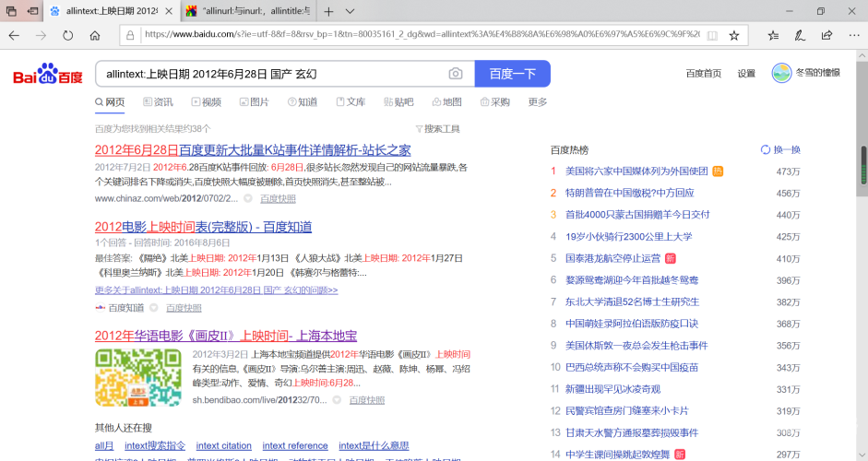Open the add notes pen icon
The width and height of the screenshot is (868, 461).
(800, 35)
